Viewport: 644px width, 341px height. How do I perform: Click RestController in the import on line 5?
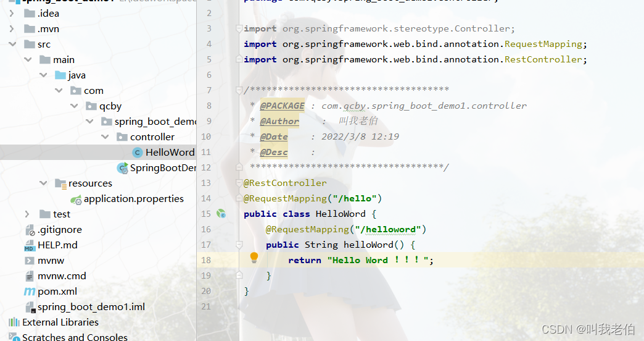[x=543, y=59]
